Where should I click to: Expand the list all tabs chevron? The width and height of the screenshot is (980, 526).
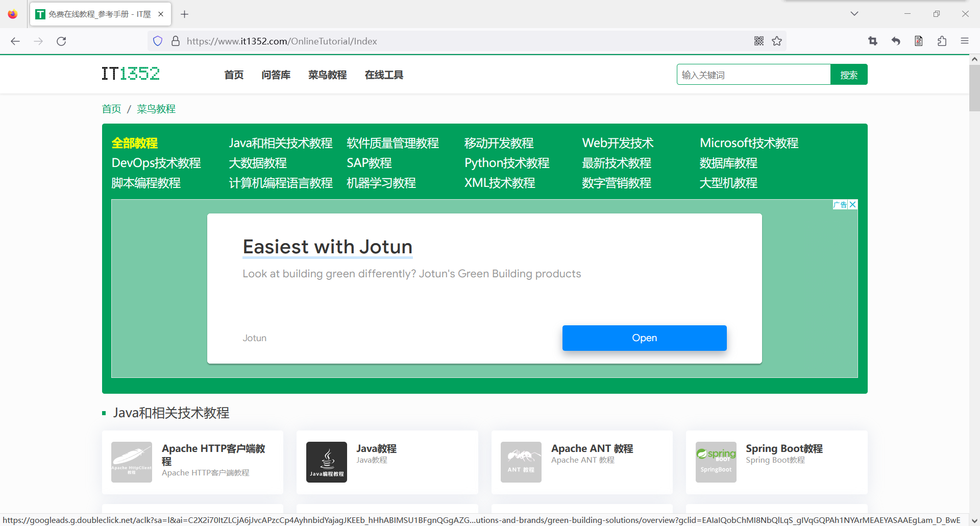(854, 14)
